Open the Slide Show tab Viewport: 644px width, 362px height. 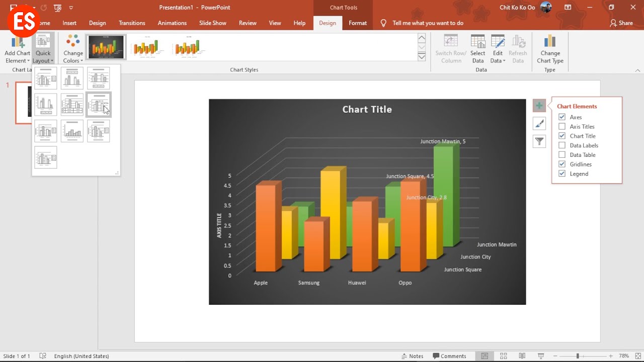click(x=212, y=23)
